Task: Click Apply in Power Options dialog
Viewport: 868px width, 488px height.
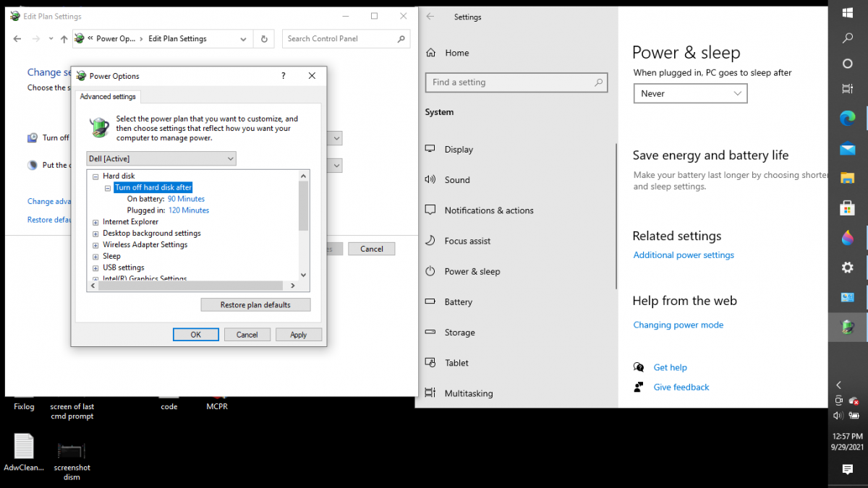Action: coord(299,335)
